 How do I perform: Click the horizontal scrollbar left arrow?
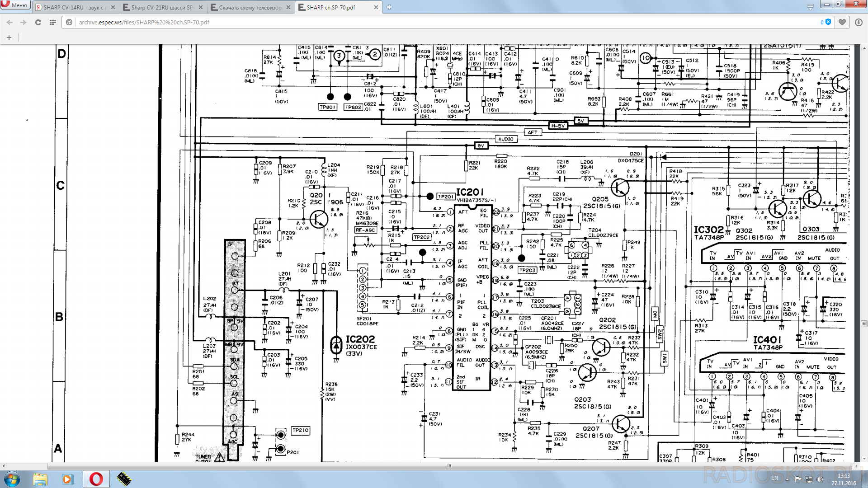point(3,466)
